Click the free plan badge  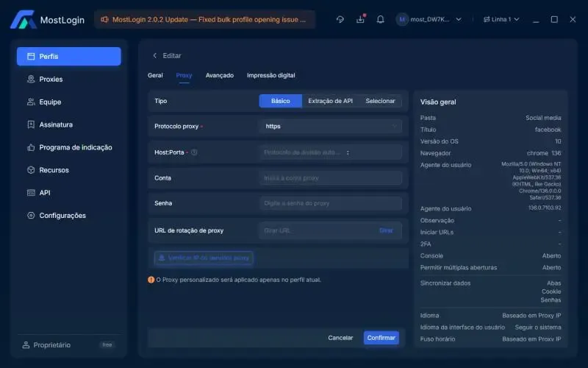click(107, 344)
